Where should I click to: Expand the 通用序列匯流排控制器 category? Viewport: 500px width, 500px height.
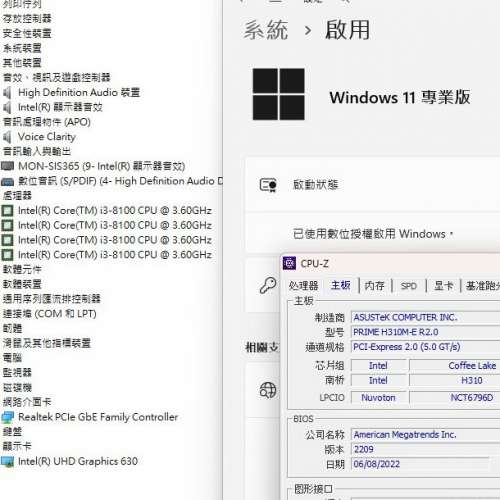(52, 299)
